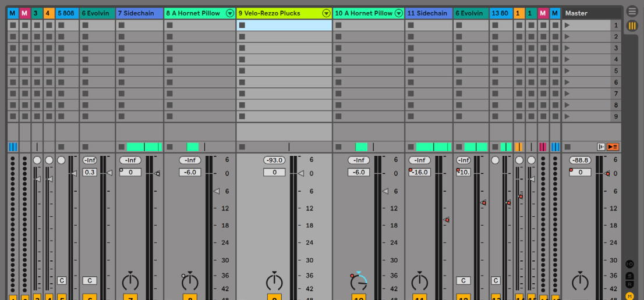Select the Master track header
This screenshot has width=644, height=300.
[x=588, y=13]
